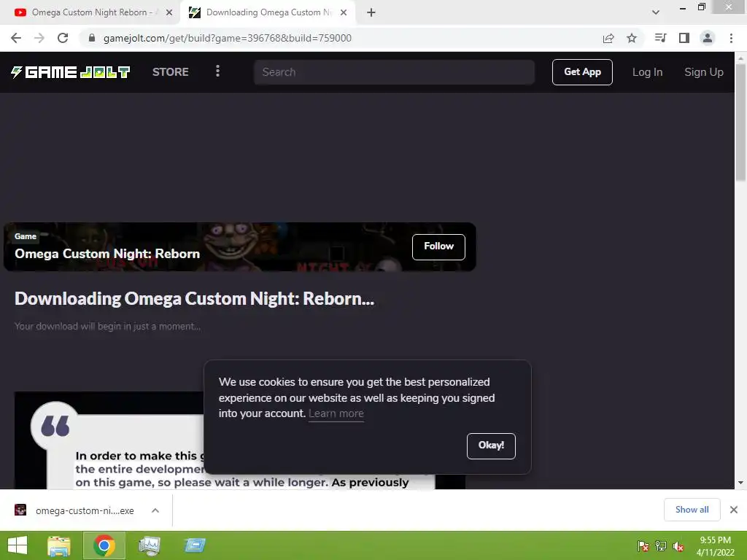Follow Omega Custom Night: Reborn
This screenshot has height=560, width=747.
[x=438, y=246]
